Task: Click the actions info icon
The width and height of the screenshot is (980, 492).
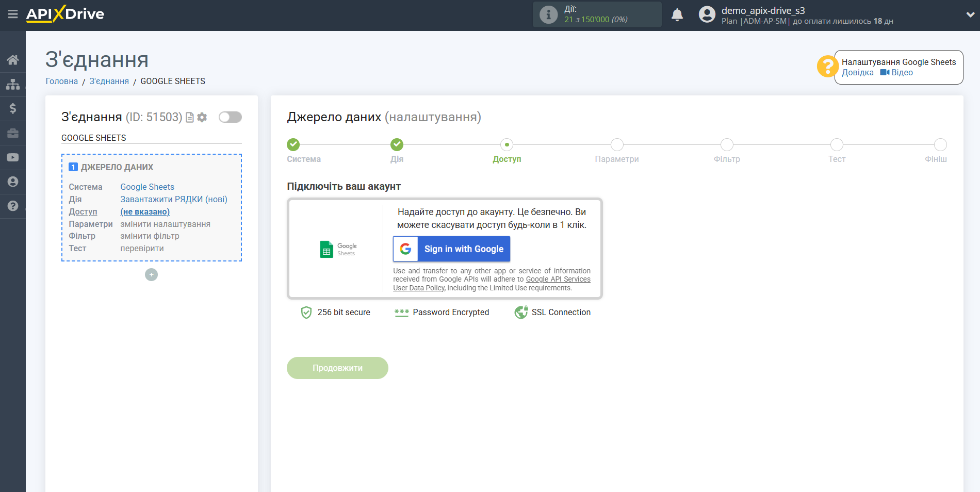Action: [548, 14]
